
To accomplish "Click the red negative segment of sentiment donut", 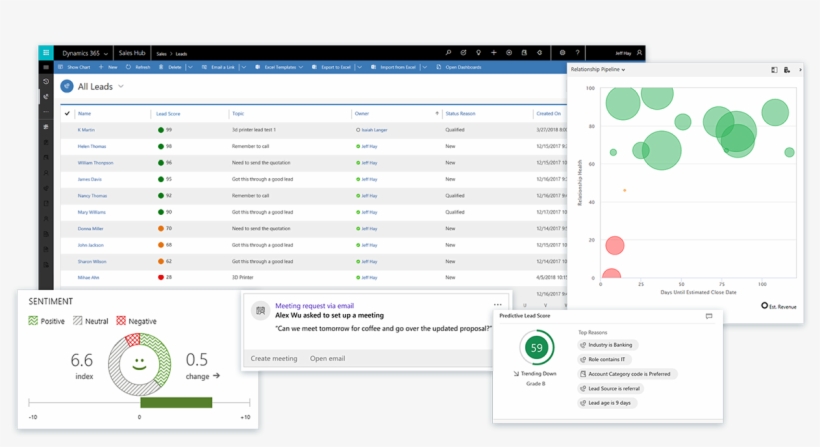I will click(x=132, y=339).
